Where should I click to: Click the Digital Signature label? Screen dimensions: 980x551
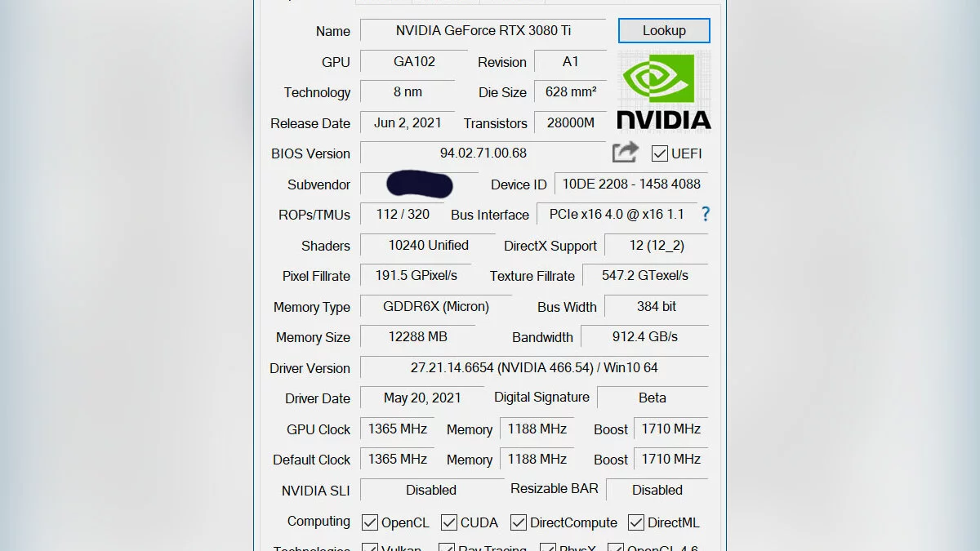click(541, 398)
